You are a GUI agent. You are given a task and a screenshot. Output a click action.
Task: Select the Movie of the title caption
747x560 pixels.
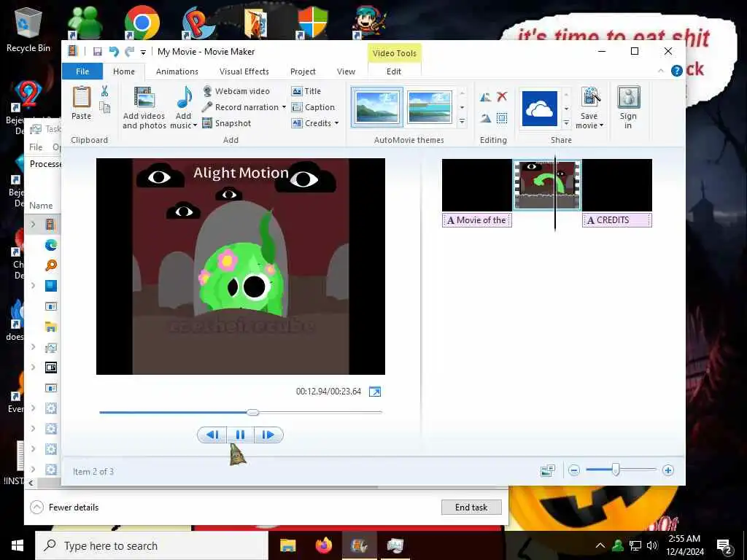pyautogui.click(x=477, y=220)
